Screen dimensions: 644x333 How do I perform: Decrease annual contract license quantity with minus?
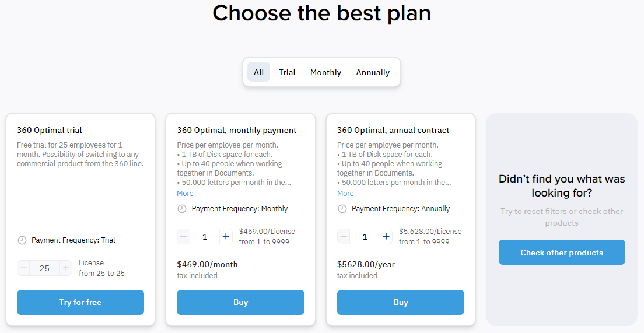tap(344, 237)
